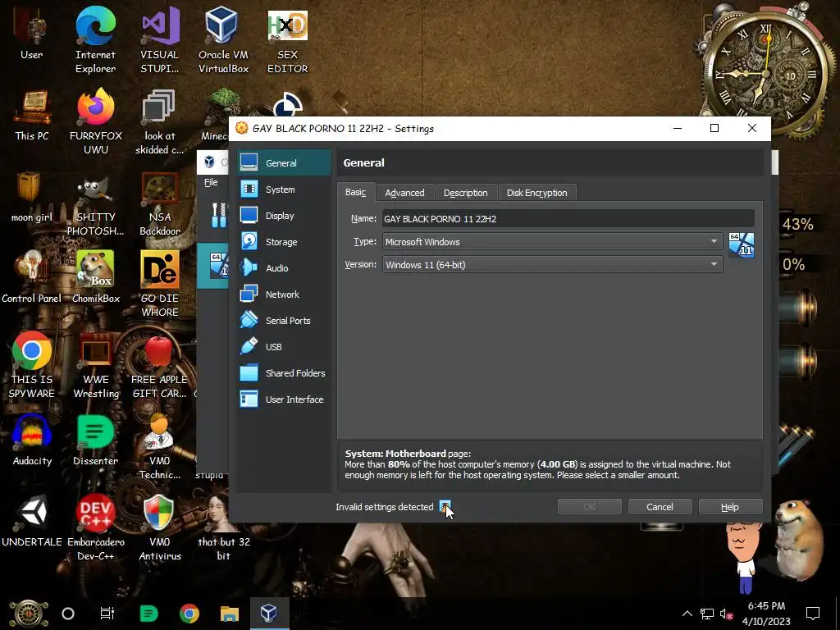Open the System settings category
The width and height of the screenshot is (840, 630).
point(284,189)
